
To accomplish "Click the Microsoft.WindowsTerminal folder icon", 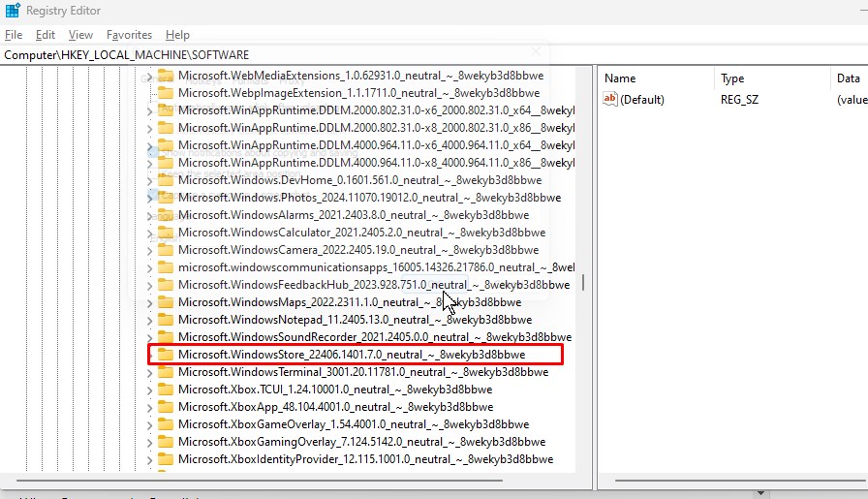I will coord(166,372).
